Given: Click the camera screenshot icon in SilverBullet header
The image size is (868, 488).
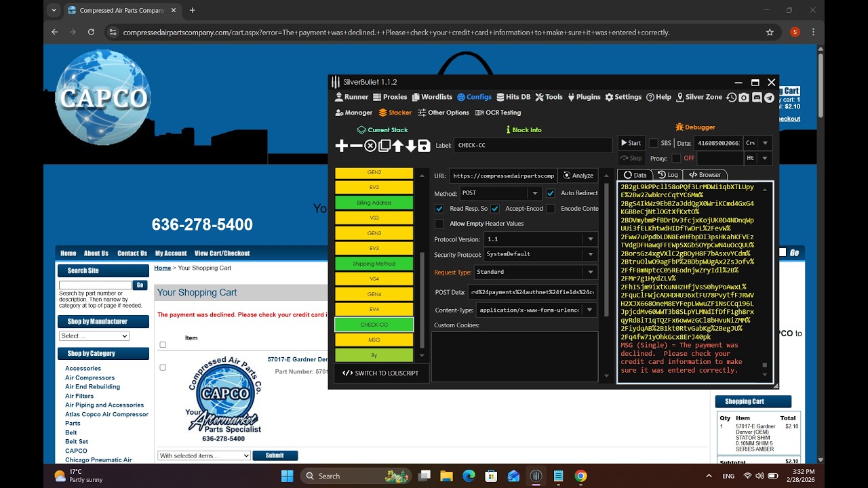Looking at the screenshot, I should pos(744,98).
